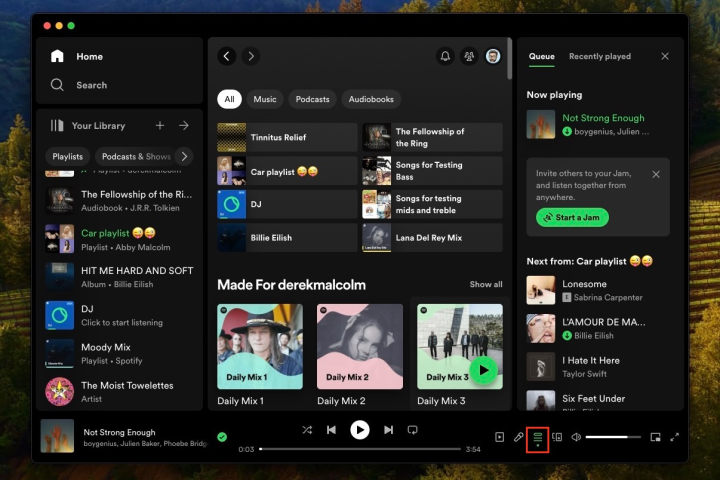Open the user profile avatar menu

click(x=493, y=56)
